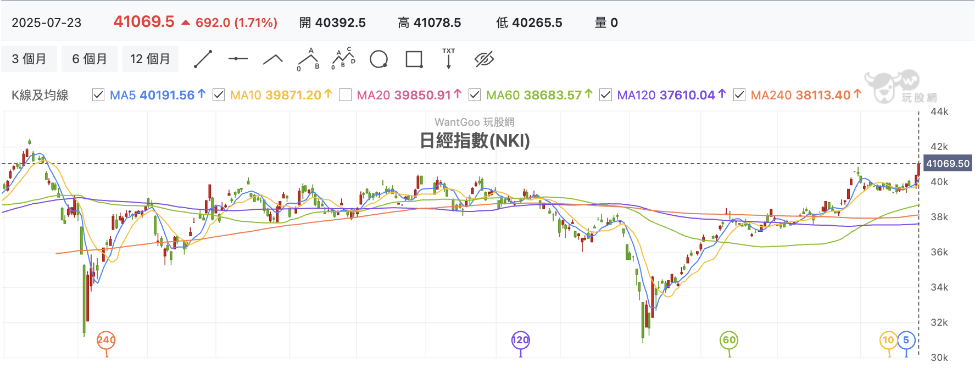Uncheck the MA120 moving average checkbox
The height and width of the screenshot is (368, 980).
click(x=605, y=95)
